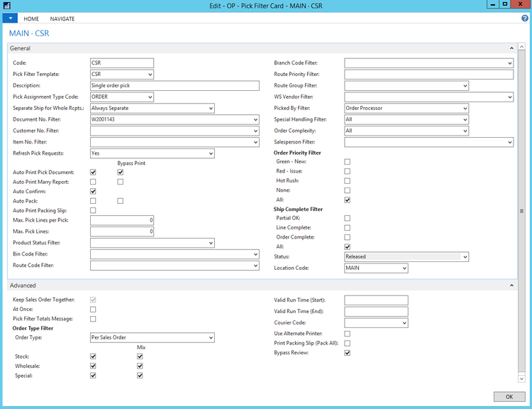Open the blue application menu dropdown arrow
532x409 pixels.
(10, 18)
